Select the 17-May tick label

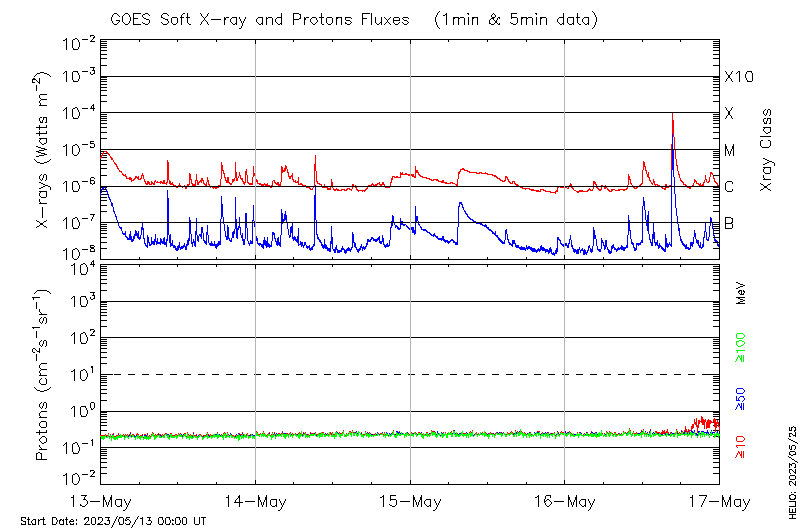click(x=718, y=501)
